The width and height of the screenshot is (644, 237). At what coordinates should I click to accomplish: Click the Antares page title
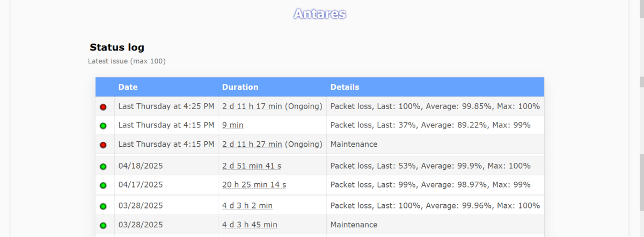click(x=320, y=13)
